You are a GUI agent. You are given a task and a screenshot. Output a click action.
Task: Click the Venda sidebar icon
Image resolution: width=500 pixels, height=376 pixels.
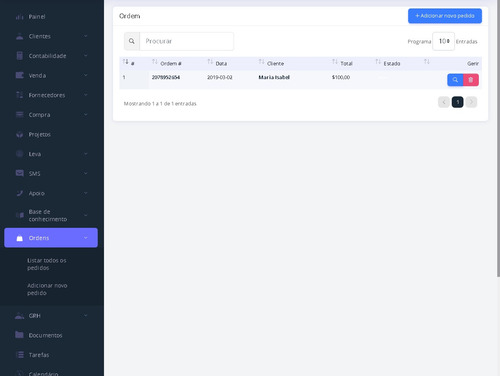[20, 75]
